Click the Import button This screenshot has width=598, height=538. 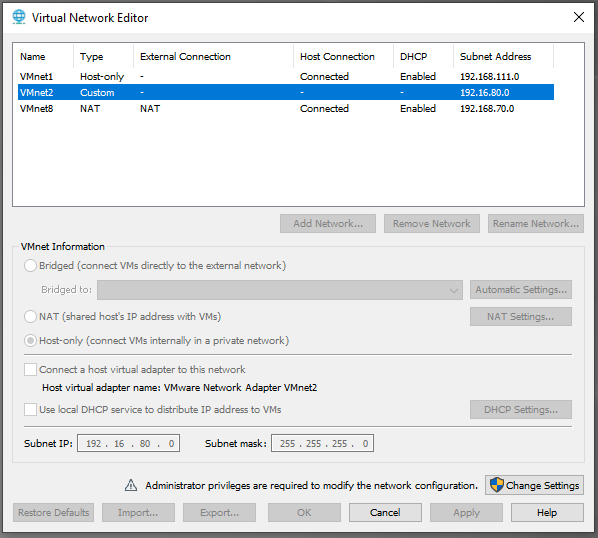[138, 512]
